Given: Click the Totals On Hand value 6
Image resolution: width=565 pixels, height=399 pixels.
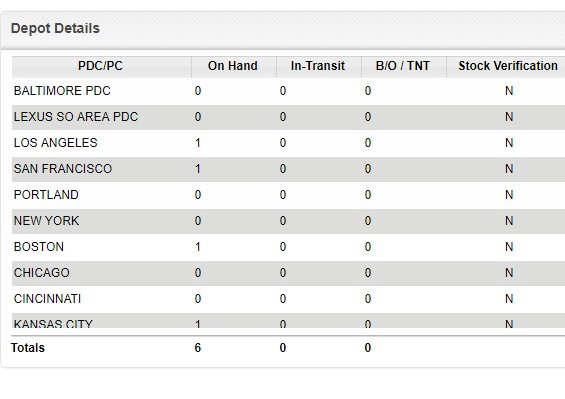Looking at the screenshot, I should click(197, 348).
